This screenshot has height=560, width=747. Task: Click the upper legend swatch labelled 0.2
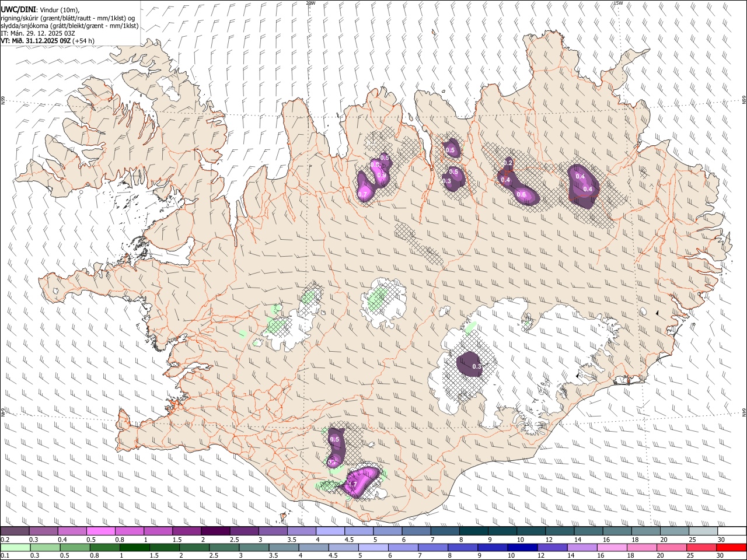point(15,531)
